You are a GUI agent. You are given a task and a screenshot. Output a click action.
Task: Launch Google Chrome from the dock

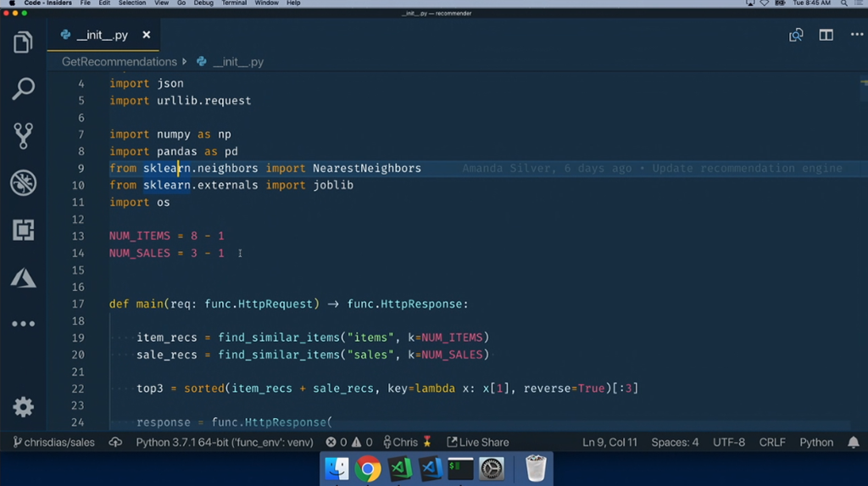(368, 468)
